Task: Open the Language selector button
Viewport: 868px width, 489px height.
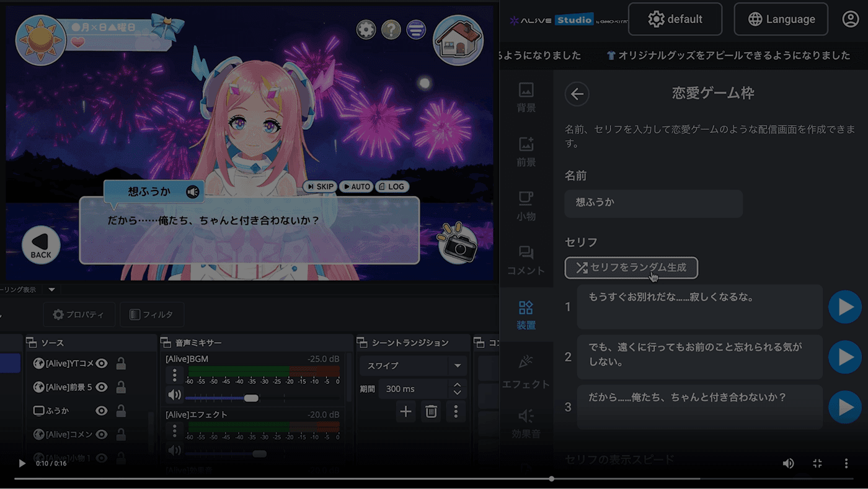Action: tap(781, 19)
